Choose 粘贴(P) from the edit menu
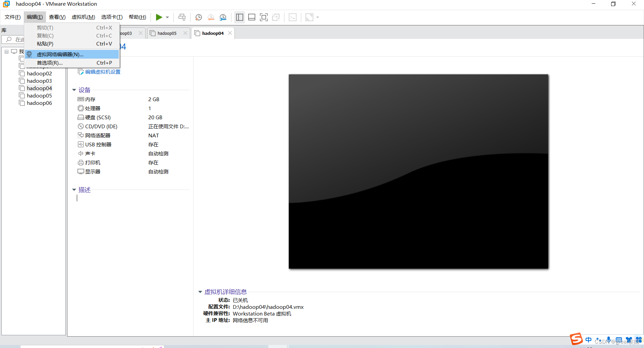The width and height of the screenshot is (644, 348). 72,44
